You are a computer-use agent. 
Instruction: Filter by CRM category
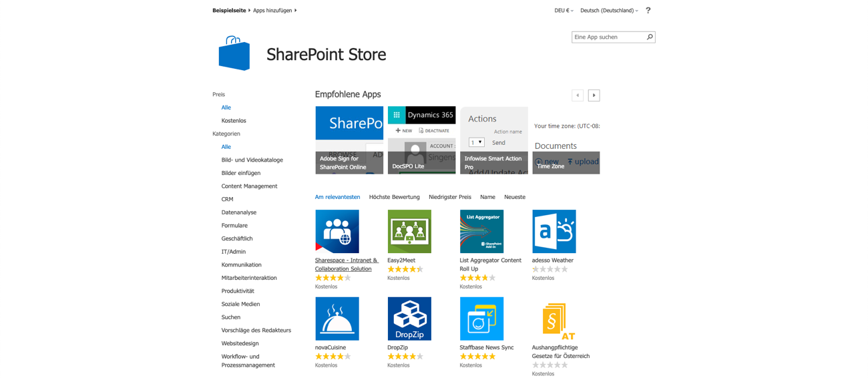[x=227, y=199]
